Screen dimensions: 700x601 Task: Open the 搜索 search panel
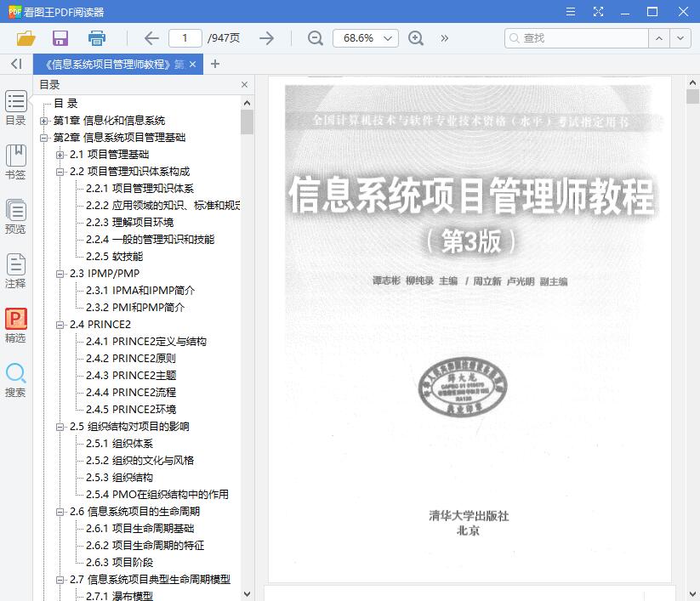tap(15, 380)
